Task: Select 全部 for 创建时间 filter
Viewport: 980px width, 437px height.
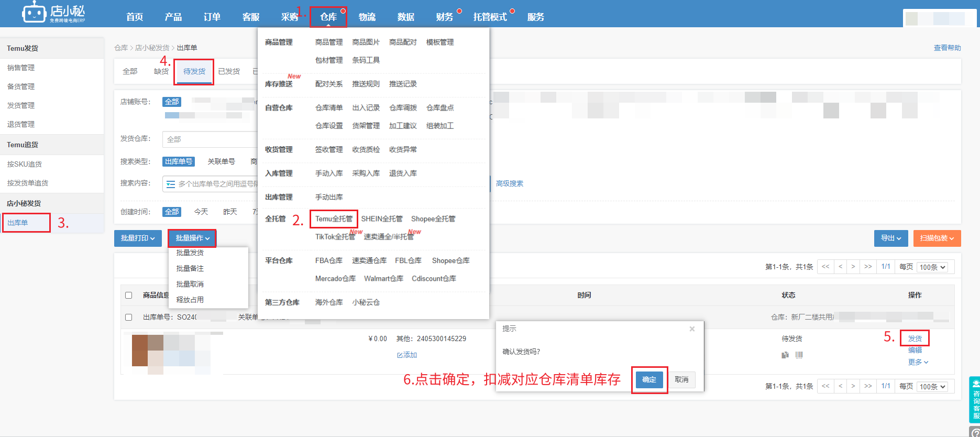Action: point(172,212)
